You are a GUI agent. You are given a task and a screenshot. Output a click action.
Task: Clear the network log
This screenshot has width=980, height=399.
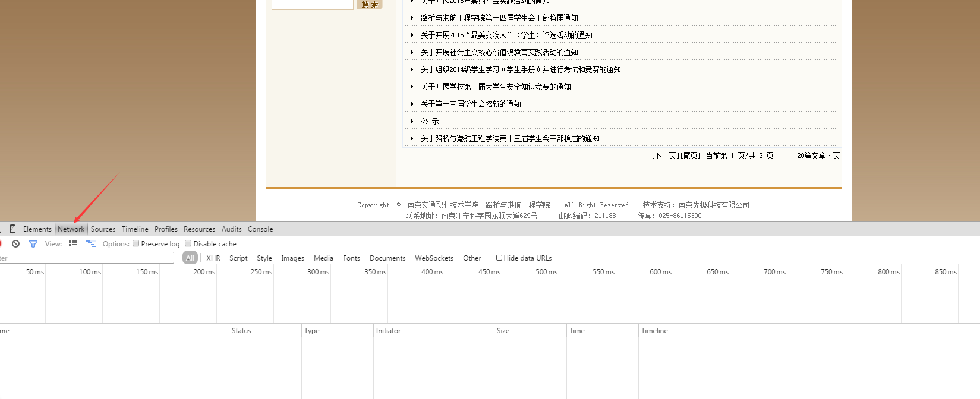tap(16, 244)
